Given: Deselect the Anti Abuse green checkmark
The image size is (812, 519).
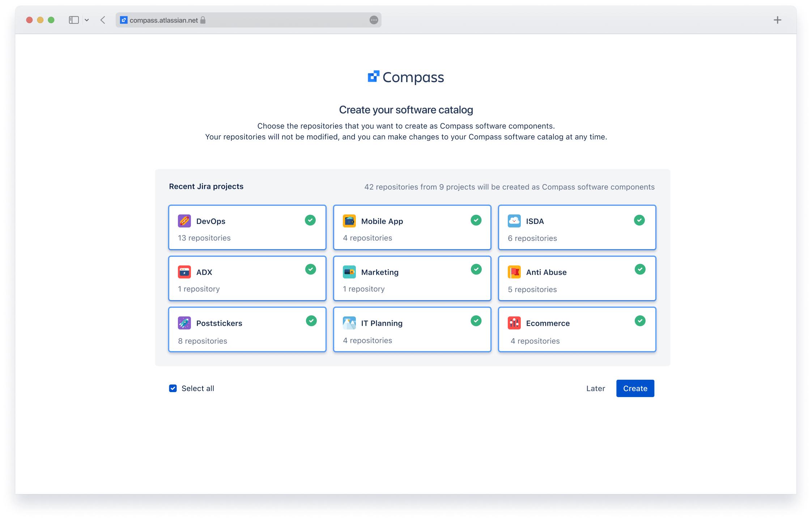Looking at the screenshot, I should click(640, 269).
